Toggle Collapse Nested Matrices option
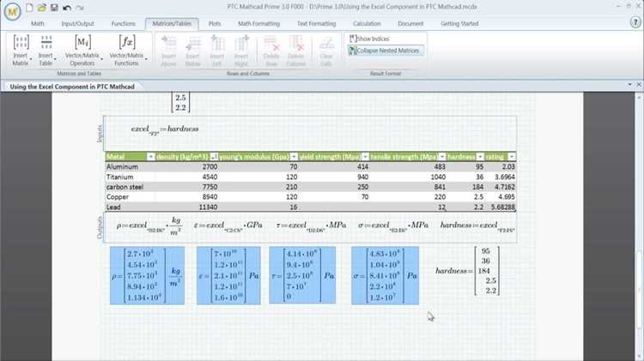The image size is (644, 361). [x=385, y=51]
